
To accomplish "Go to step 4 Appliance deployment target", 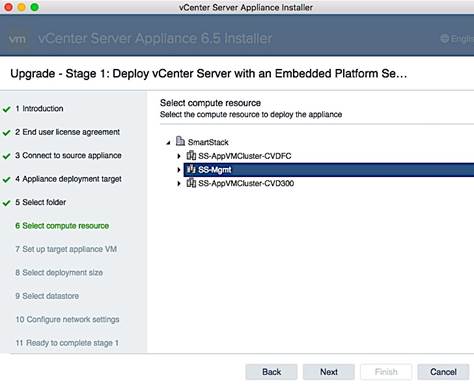I will click(68, 179).
